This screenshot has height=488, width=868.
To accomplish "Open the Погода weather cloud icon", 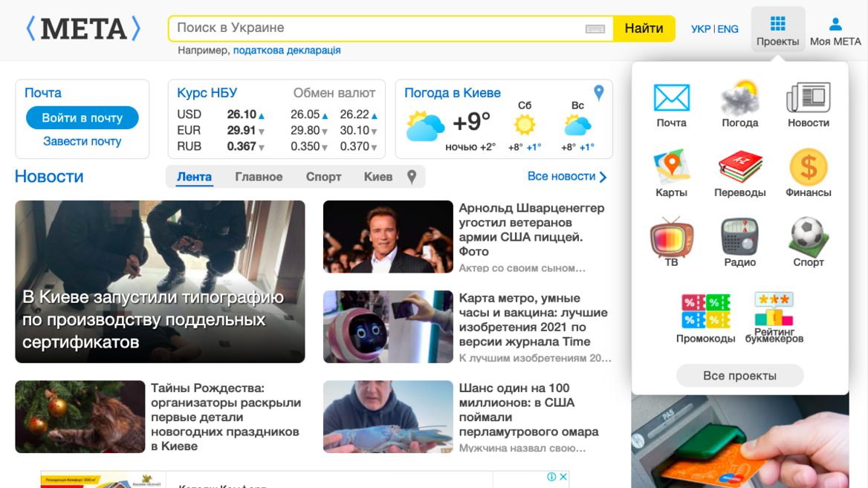I will 739,98.
